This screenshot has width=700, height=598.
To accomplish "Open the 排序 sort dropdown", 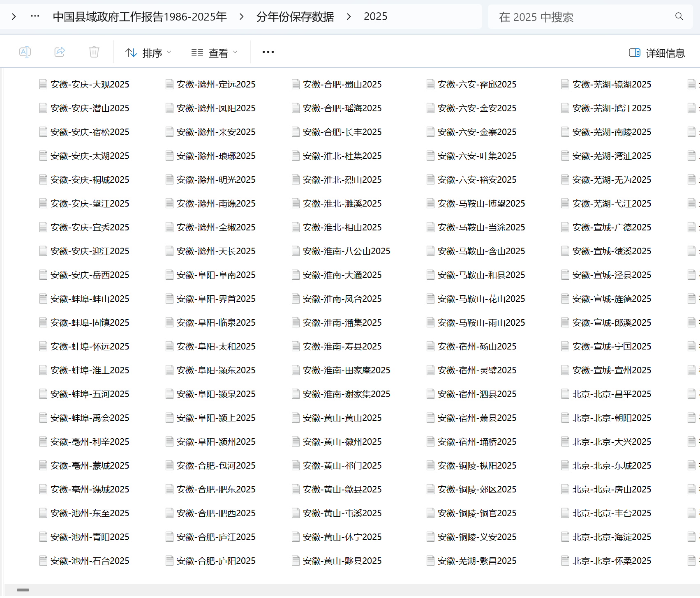I will coord(148,53).
